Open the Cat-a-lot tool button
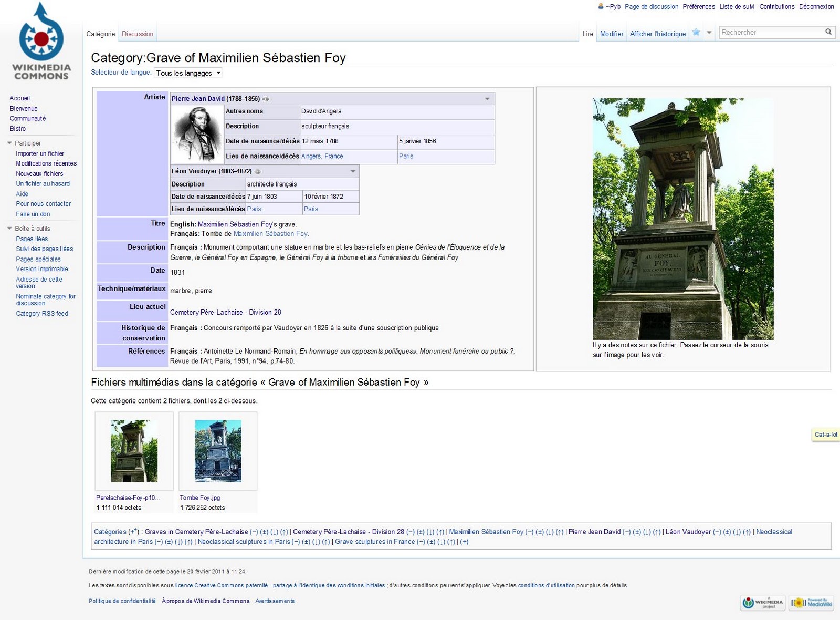The width and height of the screenshot is (840, 620). pos(825,435)
